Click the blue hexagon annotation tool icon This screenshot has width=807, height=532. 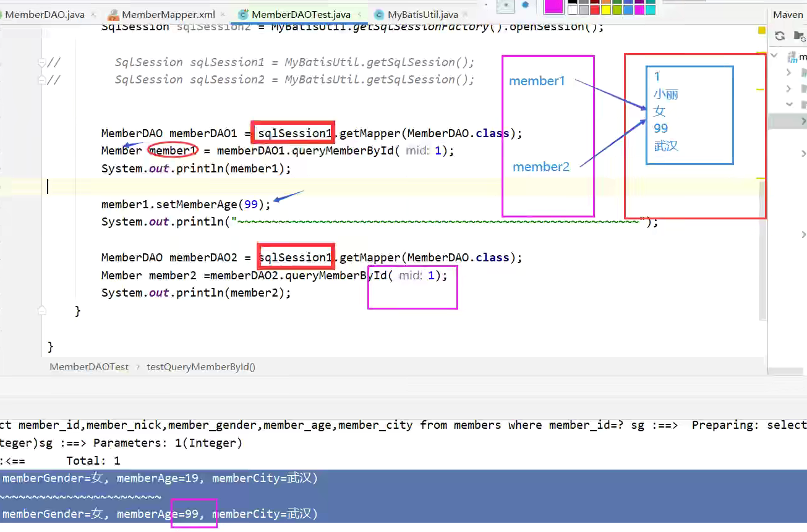[526, 5]
